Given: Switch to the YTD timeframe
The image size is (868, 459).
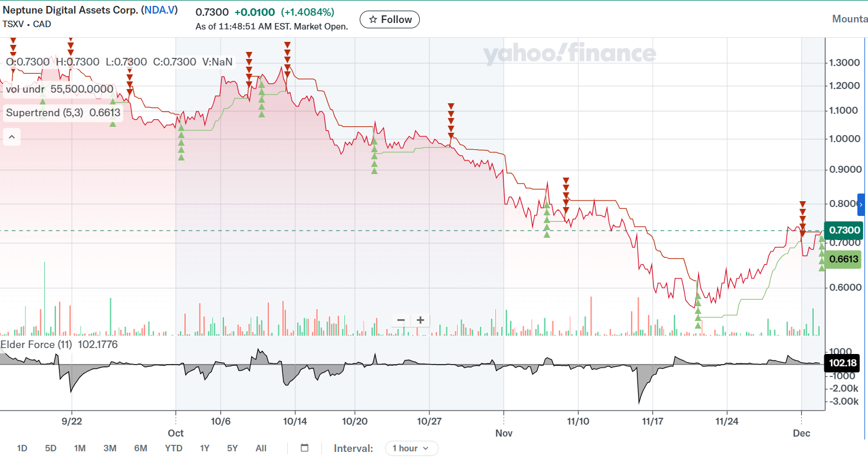Looking at the screenshot, I should click(x=173, y=448).
